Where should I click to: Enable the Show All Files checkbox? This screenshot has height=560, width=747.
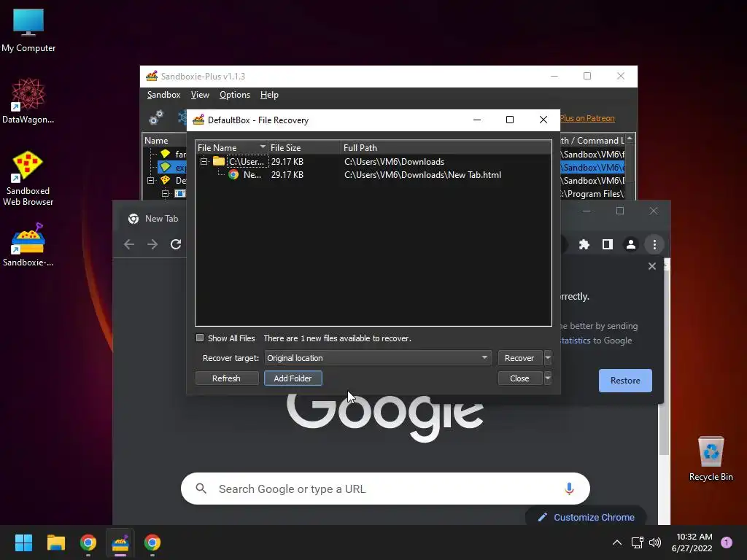click(x=200, y=338)
